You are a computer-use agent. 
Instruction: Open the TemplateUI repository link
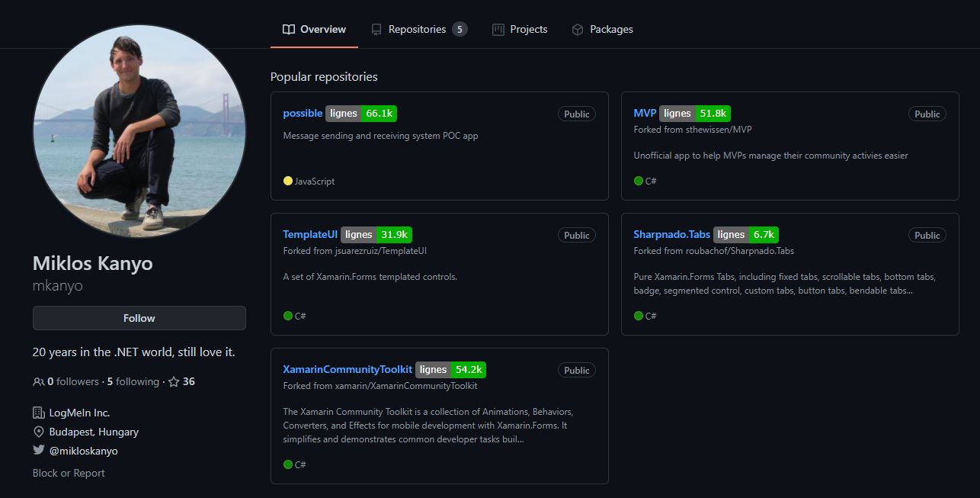point(310,235)
